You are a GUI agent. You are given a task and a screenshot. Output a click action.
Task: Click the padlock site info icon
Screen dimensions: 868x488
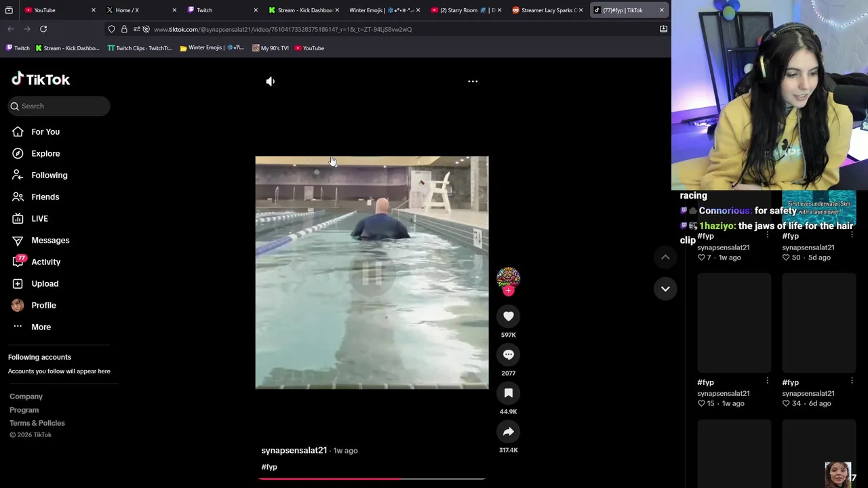pyautogui.click(x=124, y=29)
